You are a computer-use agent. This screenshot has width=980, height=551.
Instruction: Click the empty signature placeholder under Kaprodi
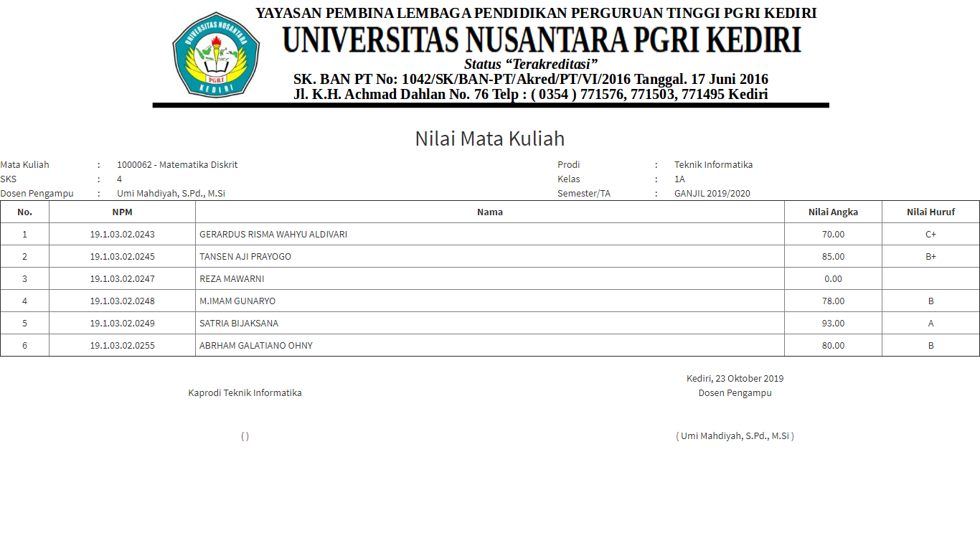[245, 435]
